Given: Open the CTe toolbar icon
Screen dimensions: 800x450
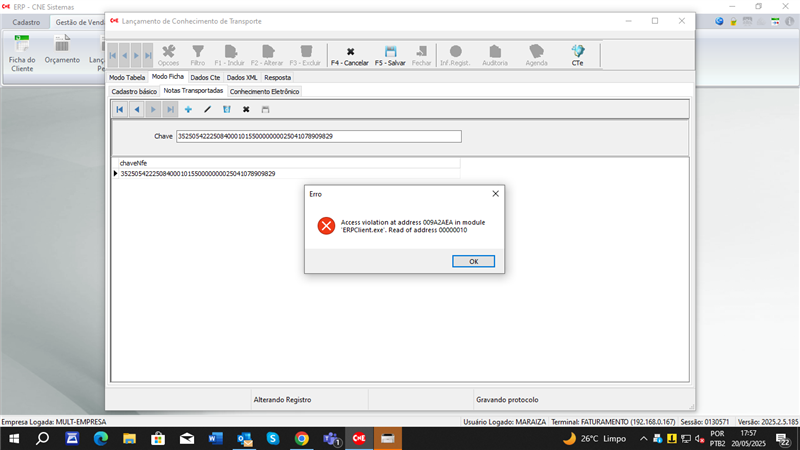Looking at the screenshot, I should [x=577, y=51].
